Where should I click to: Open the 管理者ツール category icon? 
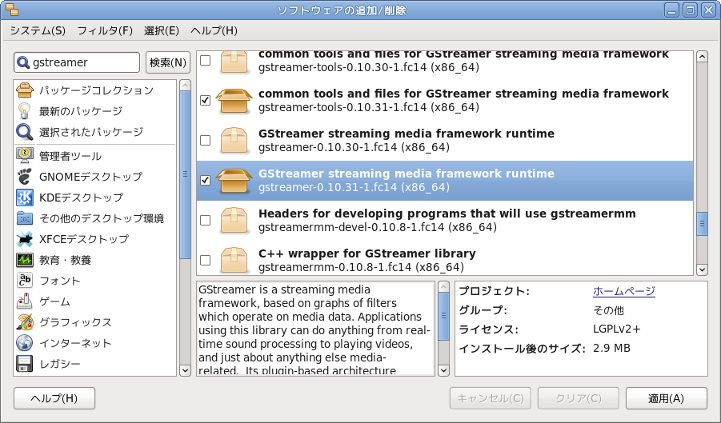coord(24,156)
